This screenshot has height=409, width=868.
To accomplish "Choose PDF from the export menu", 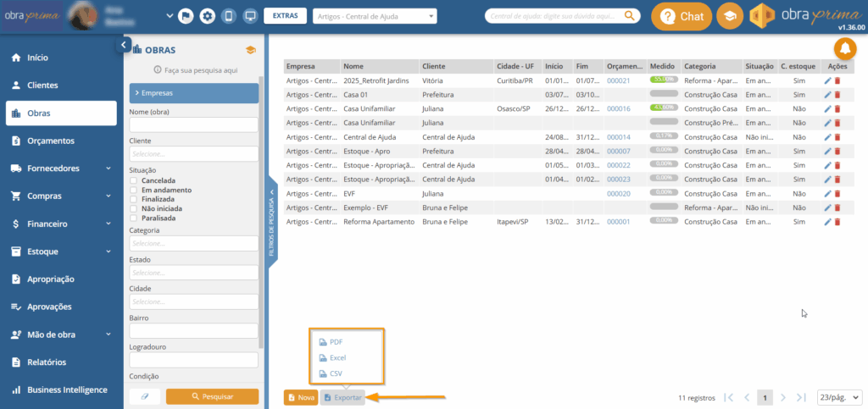I will point(331,342).
